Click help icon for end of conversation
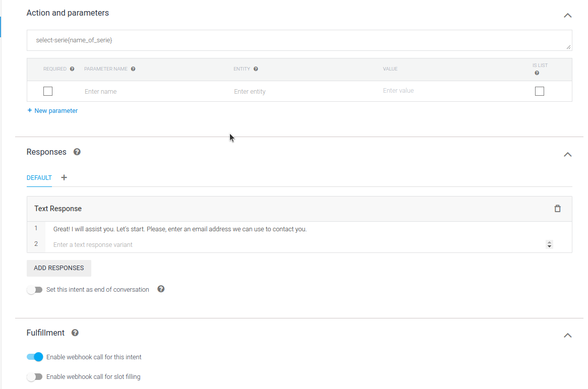Viewport: 588px width, 389px height. (161, 289)
